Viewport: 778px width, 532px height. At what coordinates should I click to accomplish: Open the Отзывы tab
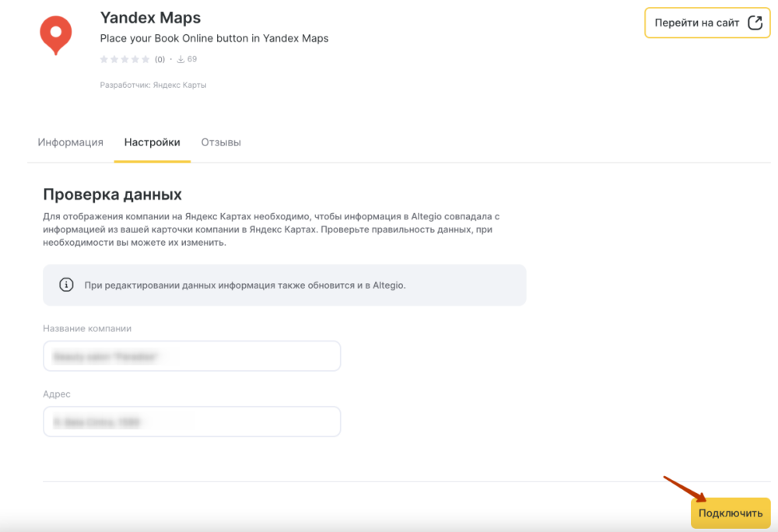221,142
